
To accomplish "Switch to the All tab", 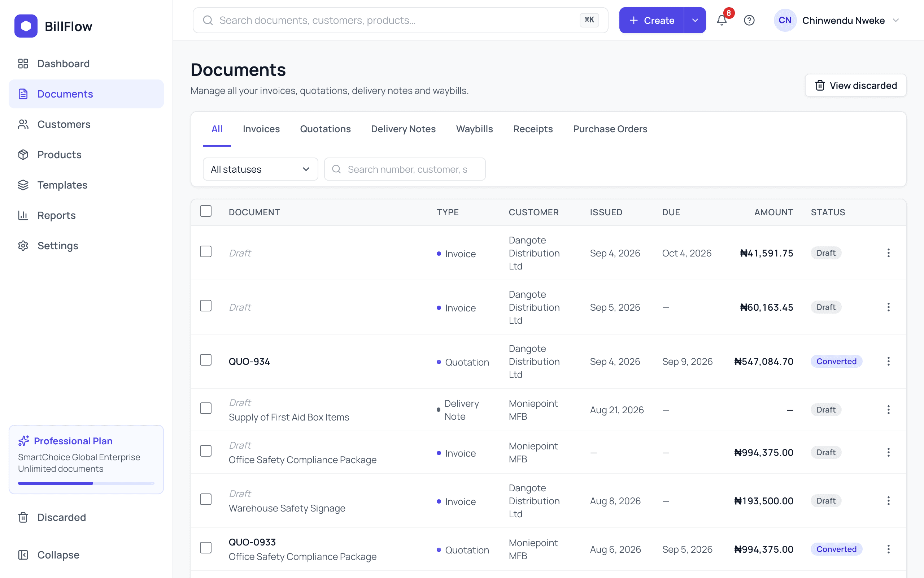I will point(217,129).
